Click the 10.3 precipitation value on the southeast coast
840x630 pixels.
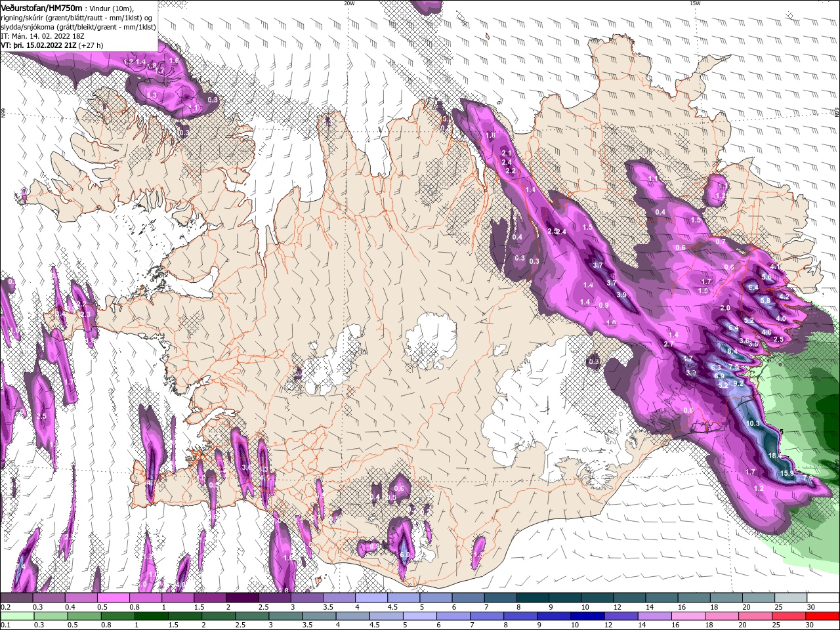click(x=753, y=424)
